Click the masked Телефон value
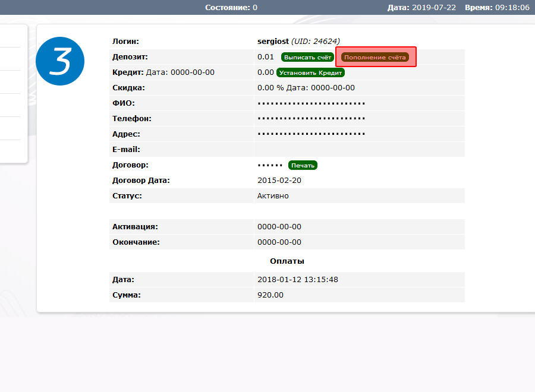535x392 pixels. [311, 119]
